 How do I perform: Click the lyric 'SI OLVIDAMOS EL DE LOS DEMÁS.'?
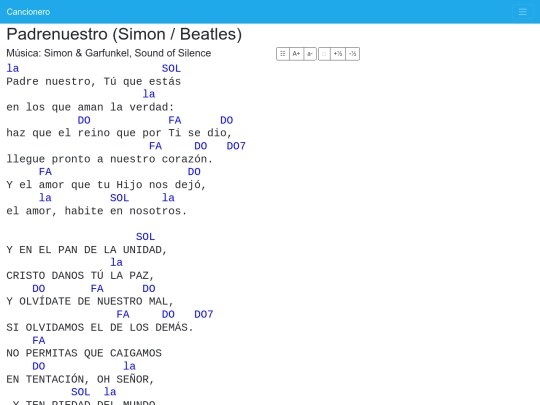coord(100,327)
